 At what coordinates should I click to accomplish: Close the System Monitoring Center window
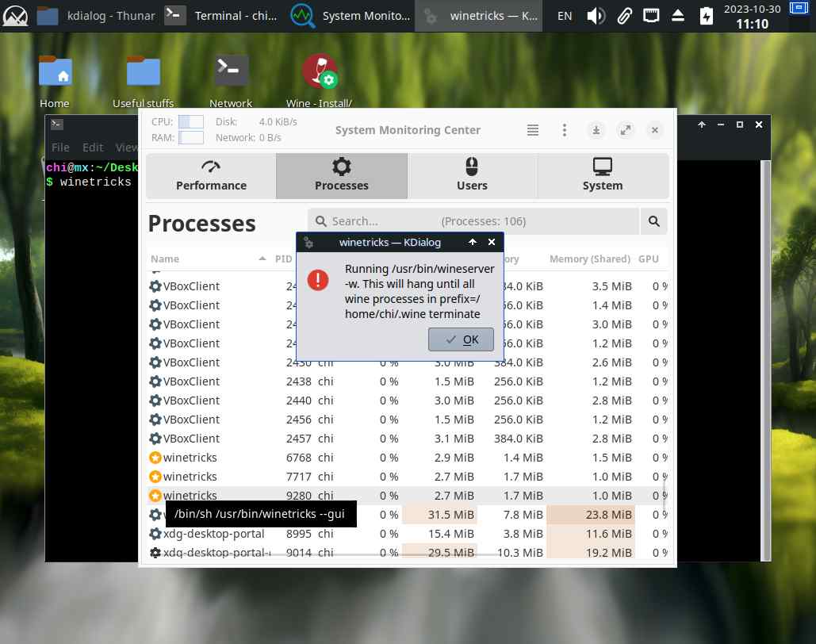(655, 130)
